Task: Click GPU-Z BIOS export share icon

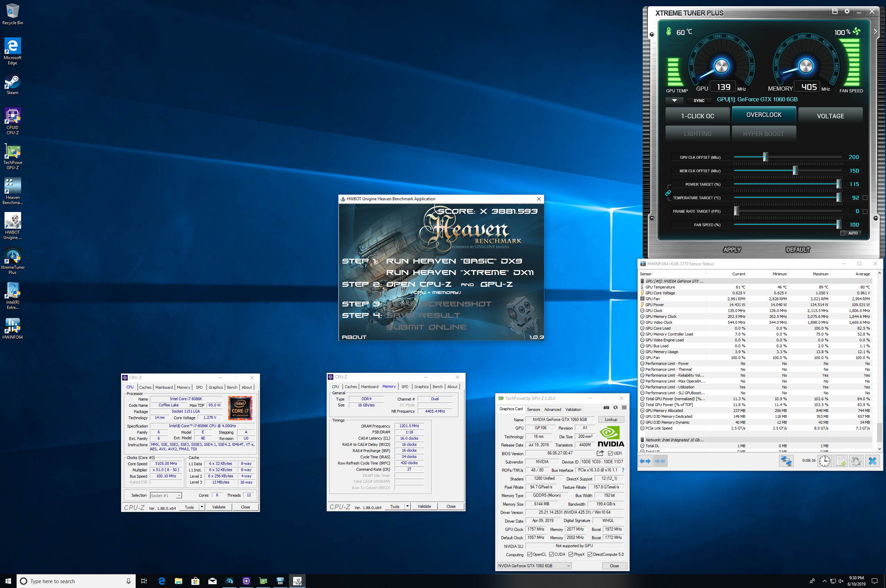Action: 600,453
